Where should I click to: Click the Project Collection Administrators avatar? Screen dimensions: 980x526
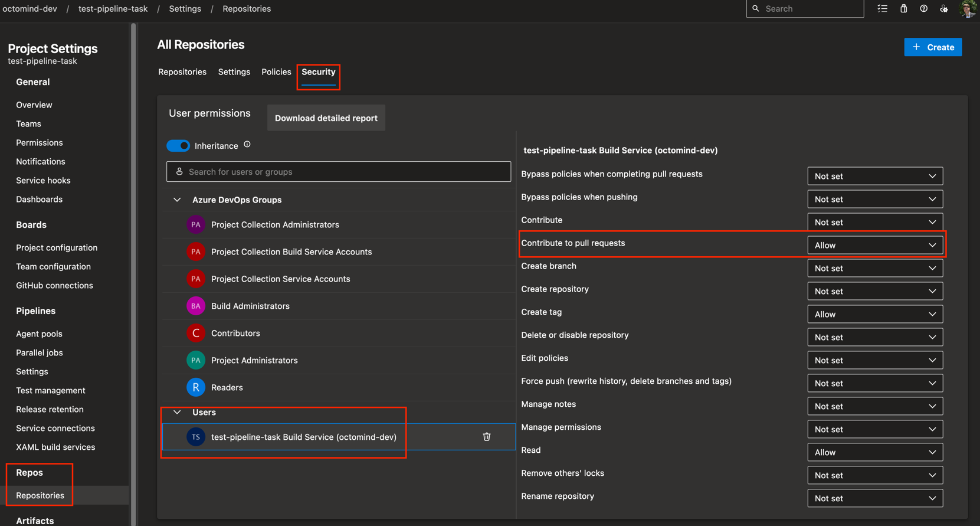[x=196, y=224]
